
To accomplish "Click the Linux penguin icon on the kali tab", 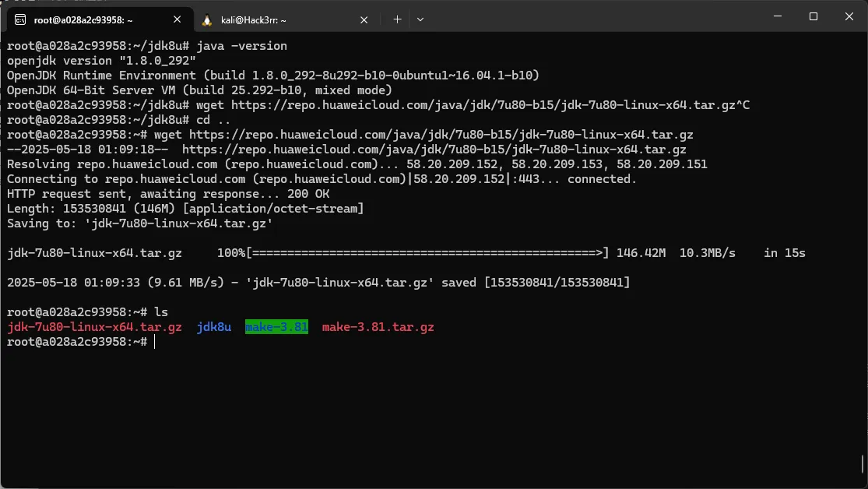I will coord(206,20).
